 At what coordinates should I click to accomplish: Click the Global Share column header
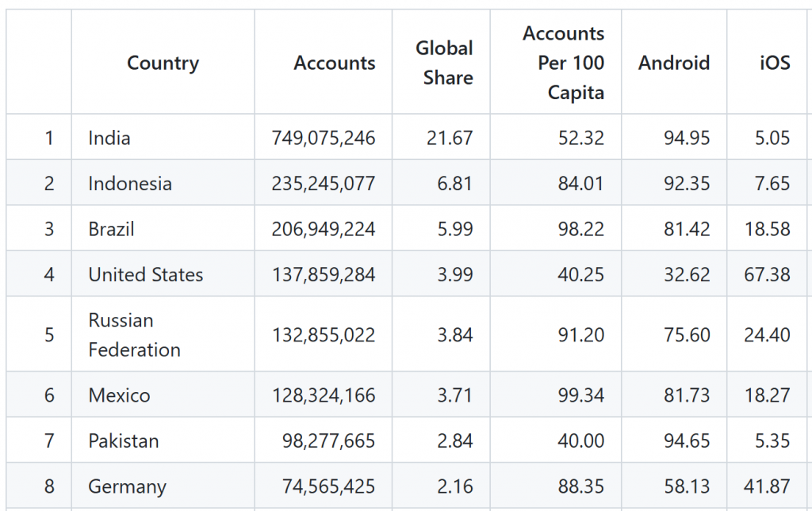pyautogui.click(x=444, y=63)
